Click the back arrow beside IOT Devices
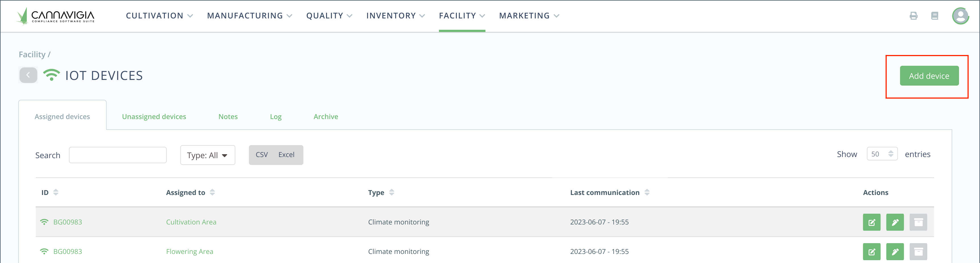This screenshot has width=980, height=263. point(28,75)
